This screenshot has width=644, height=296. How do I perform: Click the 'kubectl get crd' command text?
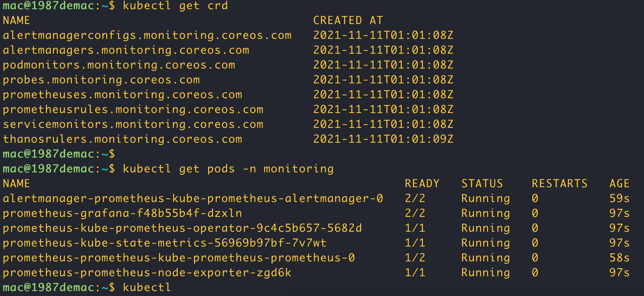(x=175, y=6)
